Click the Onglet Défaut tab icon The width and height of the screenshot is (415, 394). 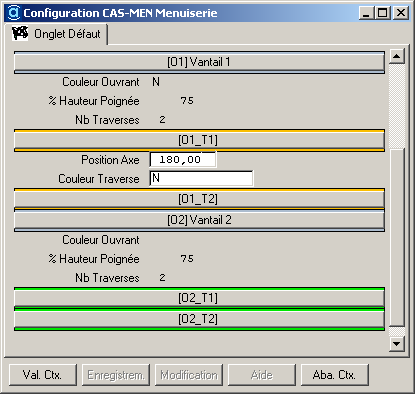pyautogui.click(x=20, y=33)
